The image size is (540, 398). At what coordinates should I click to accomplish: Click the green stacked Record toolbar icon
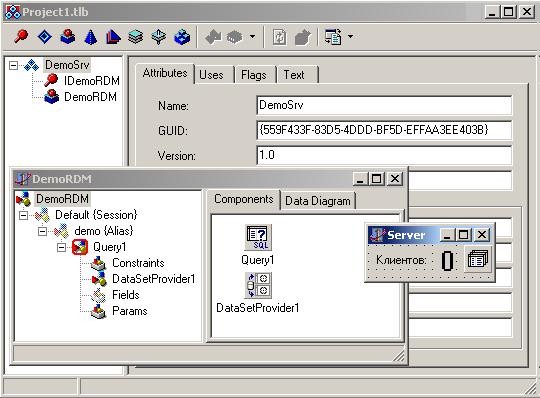click(x=136, y=36)
